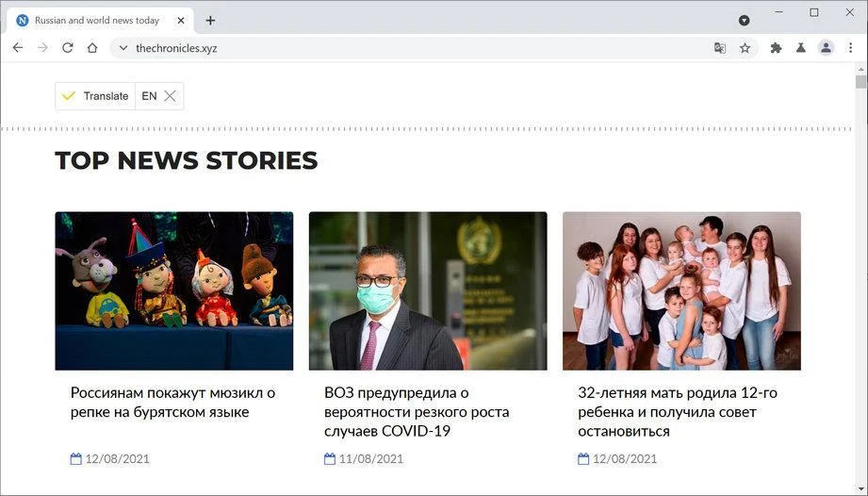Open the masked man WHO article image
868x496 pixels.
click(428, 290)
